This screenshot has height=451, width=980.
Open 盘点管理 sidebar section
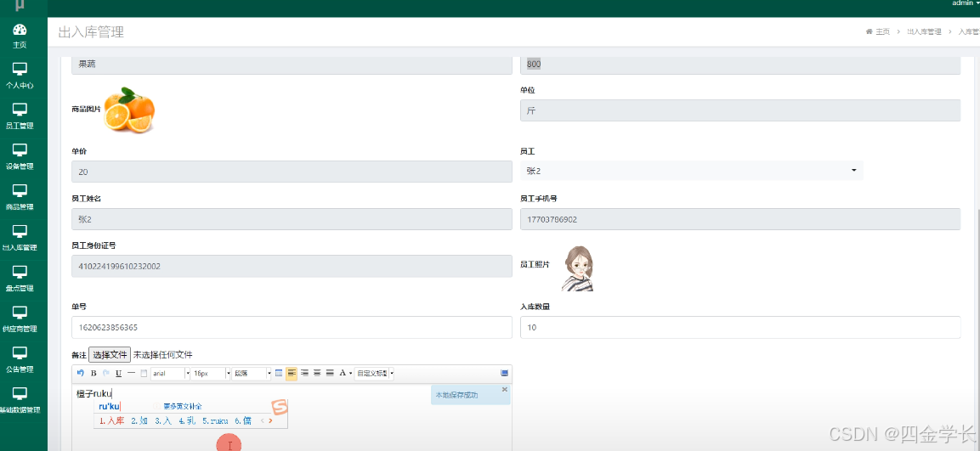20,279
